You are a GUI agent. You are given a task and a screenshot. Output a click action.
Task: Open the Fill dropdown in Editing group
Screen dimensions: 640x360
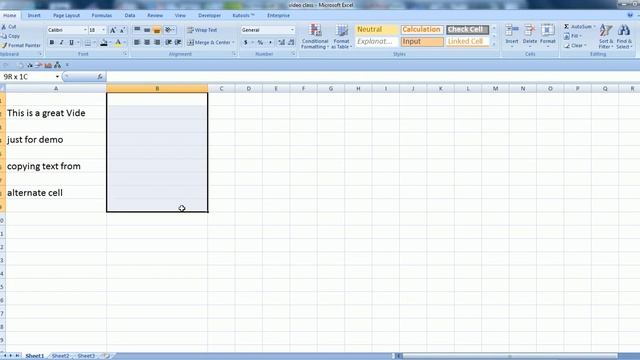573,36
